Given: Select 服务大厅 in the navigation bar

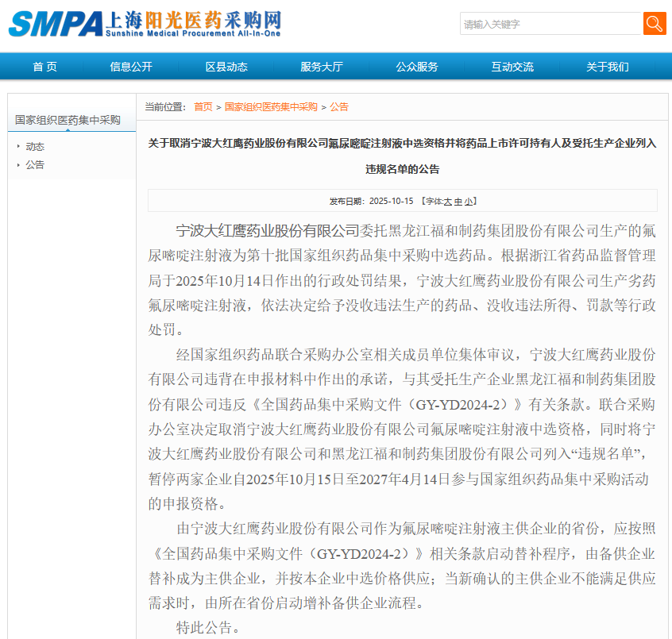Looking at the screenshot, I should [x=322, y=67].
